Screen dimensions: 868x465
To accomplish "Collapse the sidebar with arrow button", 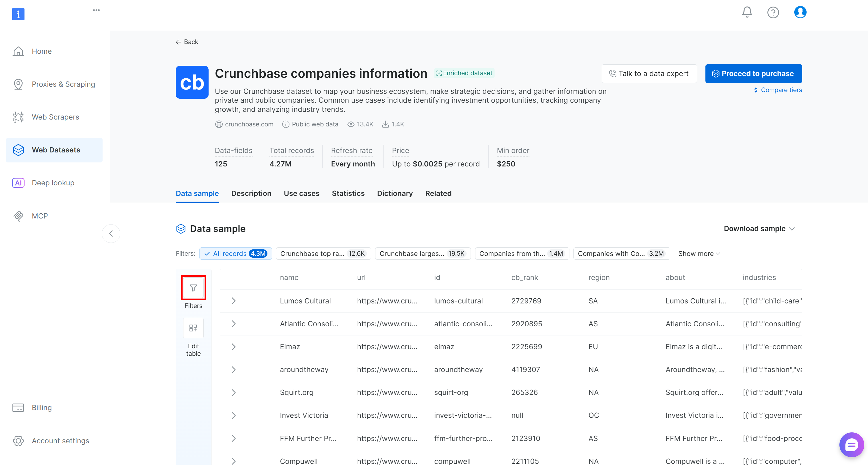I will (x=111, y=233).
